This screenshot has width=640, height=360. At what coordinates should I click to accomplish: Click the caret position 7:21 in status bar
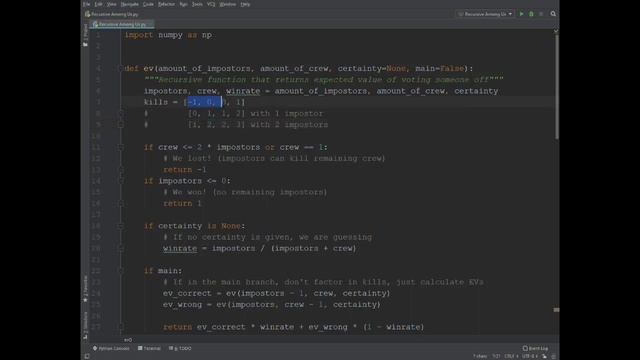pos(496,356)
